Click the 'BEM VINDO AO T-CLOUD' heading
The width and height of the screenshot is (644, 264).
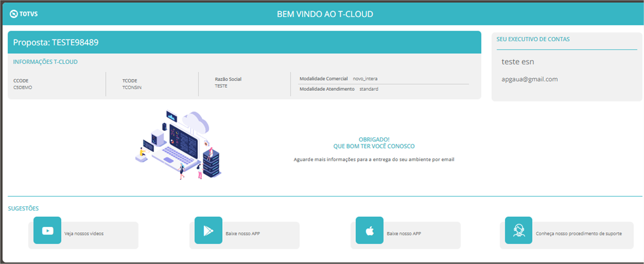click(x=325, y=14)
